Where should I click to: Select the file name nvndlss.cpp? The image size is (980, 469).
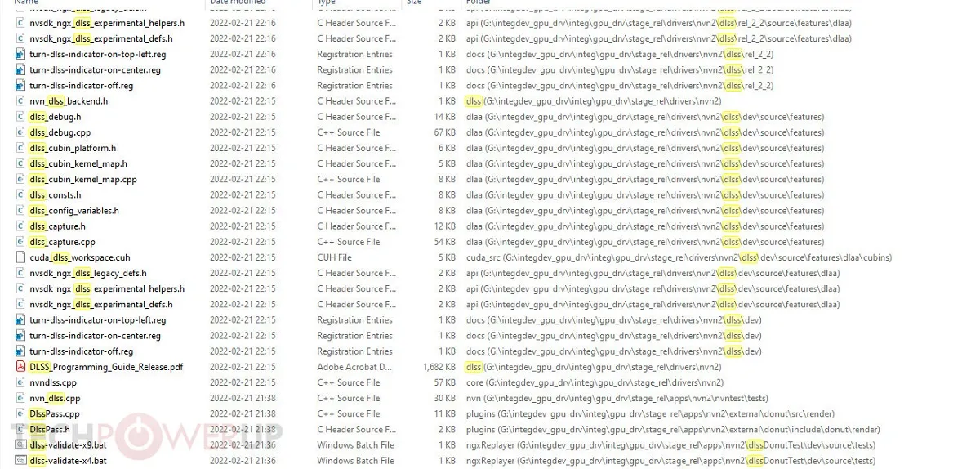click(53, 382)
